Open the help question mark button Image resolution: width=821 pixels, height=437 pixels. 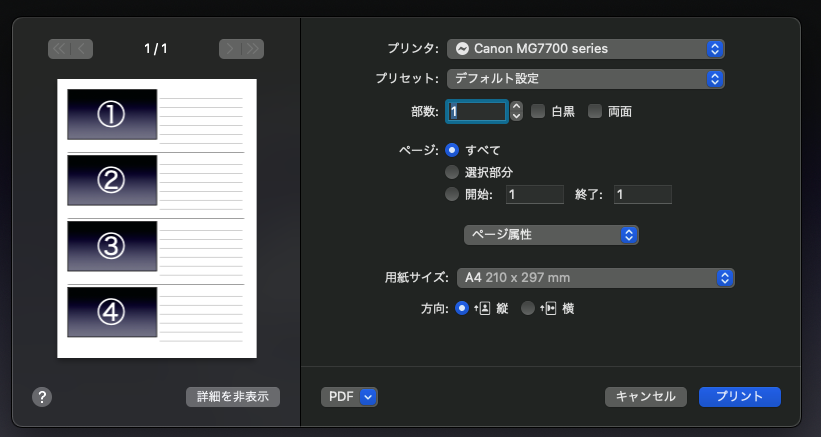click(x=42, y=397)
